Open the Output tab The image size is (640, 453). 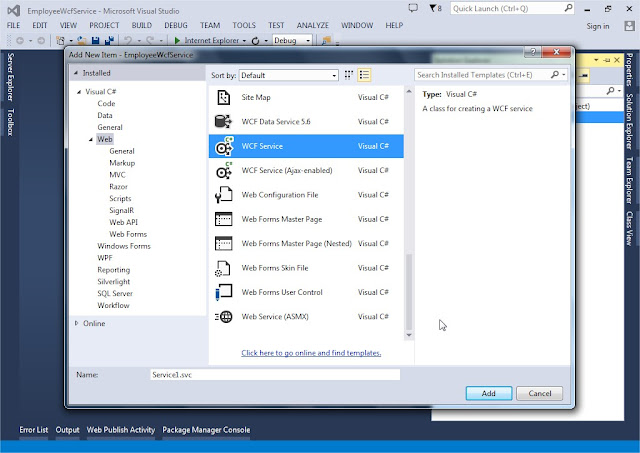(67, 430)
